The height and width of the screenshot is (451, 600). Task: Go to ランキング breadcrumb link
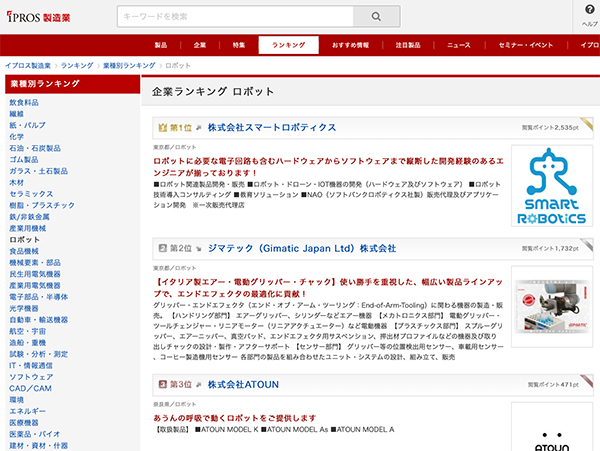tap(77, 65)
